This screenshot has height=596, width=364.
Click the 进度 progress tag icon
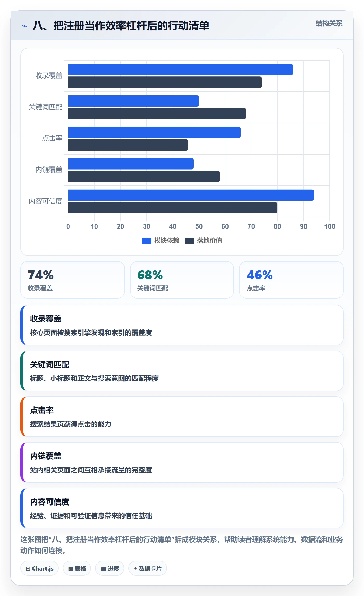(x=103, y=569)
